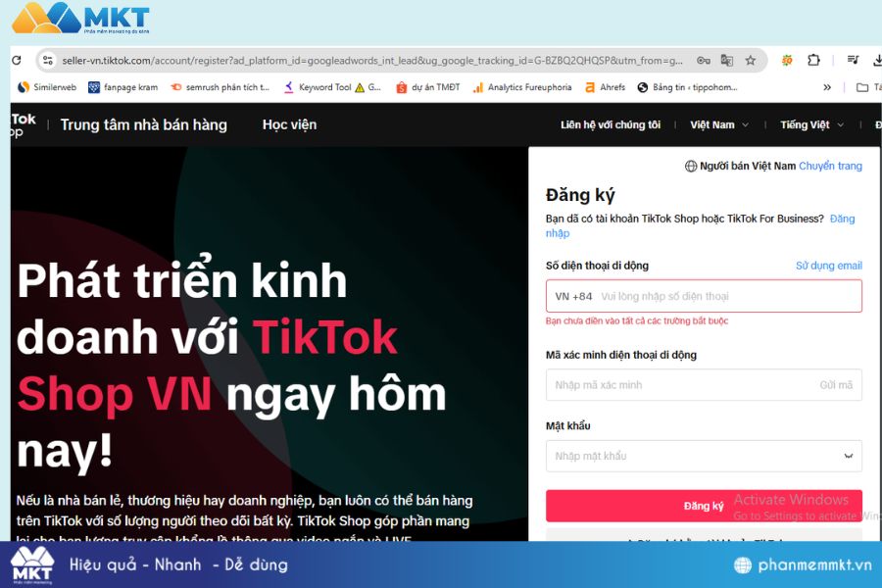
Task: Open dự án TMĐT bookmark
Action: tap(427, 87)
